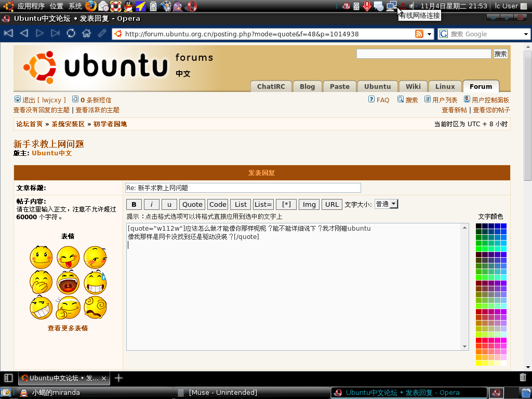
Task: Open 系统 menu
Action: click(75, 6)
